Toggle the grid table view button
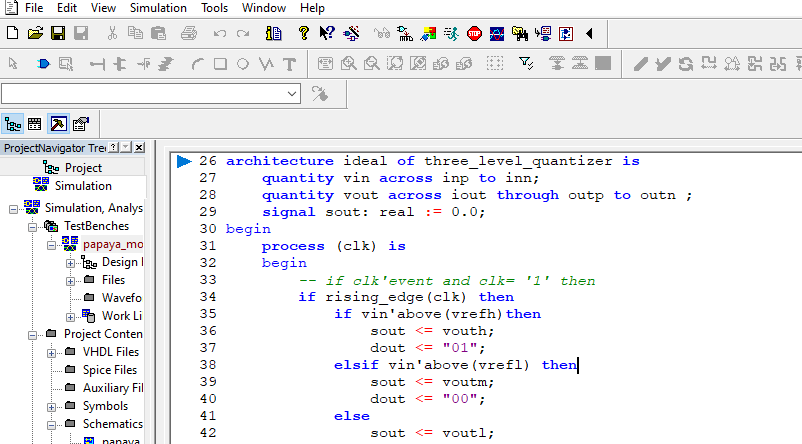Viewport: 802px width, 444px height. 35,124
